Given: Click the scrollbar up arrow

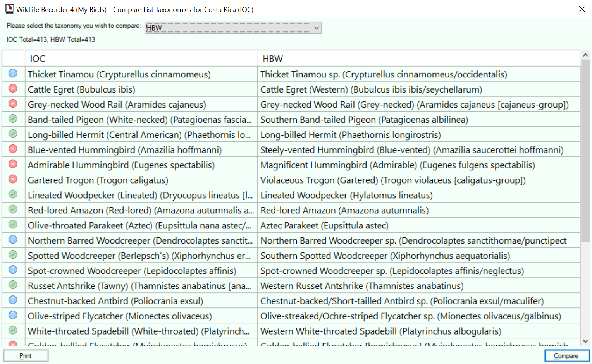Looking at the screenshot, I should 585,55.
